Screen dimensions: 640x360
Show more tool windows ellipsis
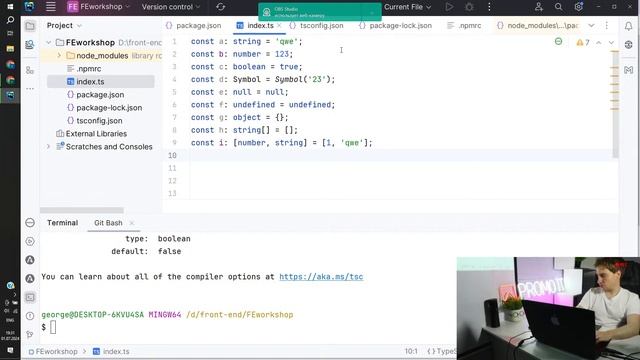tap(30, 88)
